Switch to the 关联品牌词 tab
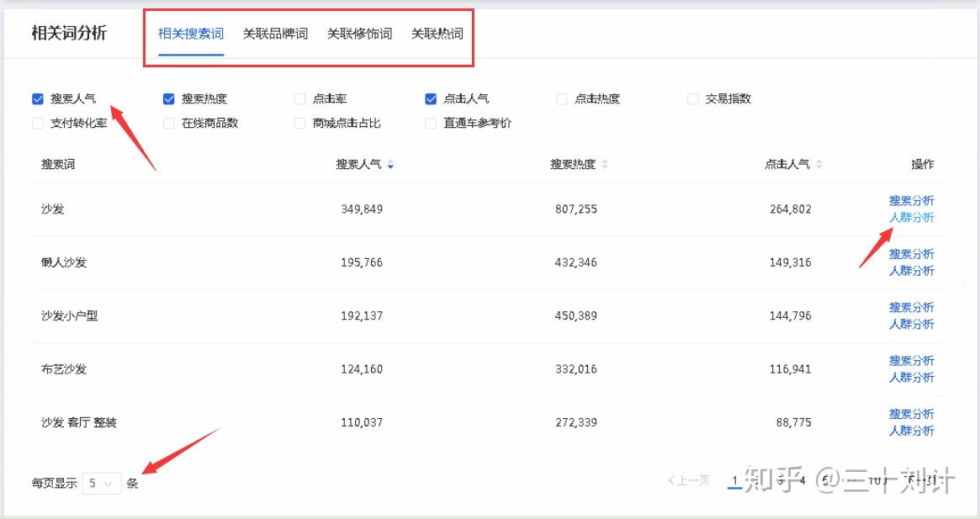Image resolution: width=980 pixels, height=519 pixels. [275, 34]
